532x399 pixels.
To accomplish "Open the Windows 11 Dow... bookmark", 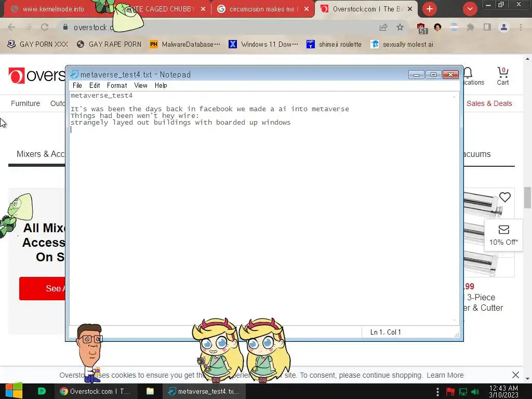I will pos(263,44).
